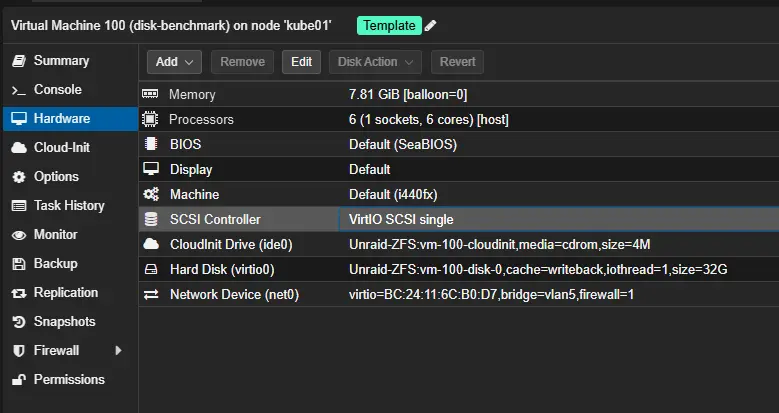Open the Console tab in sidebar
The image size is (779, 413).
coord(57,90)
